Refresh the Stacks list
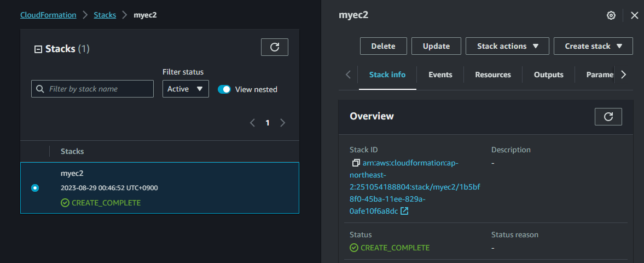The height and width of the screenshot is (263, 644). (x=274, y=47)
